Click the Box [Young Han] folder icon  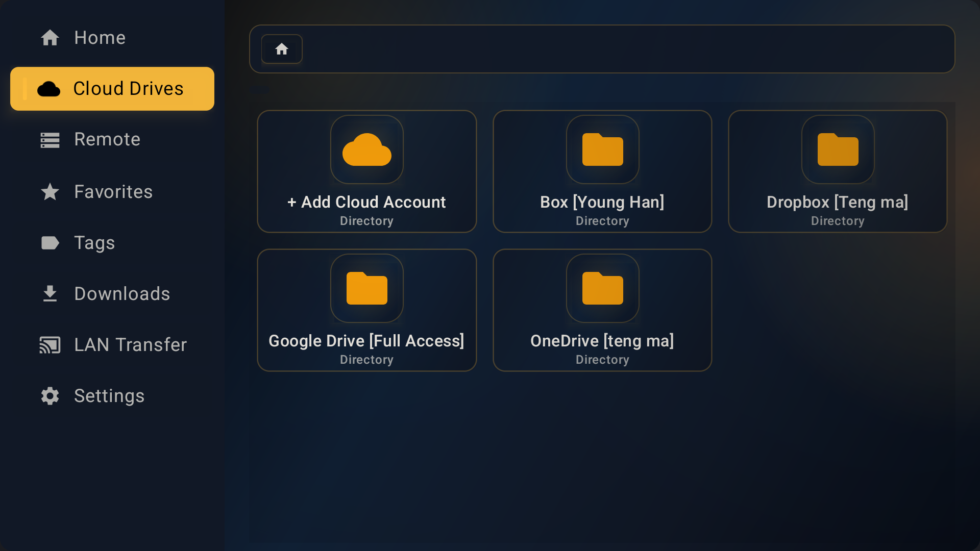[602, 149]
